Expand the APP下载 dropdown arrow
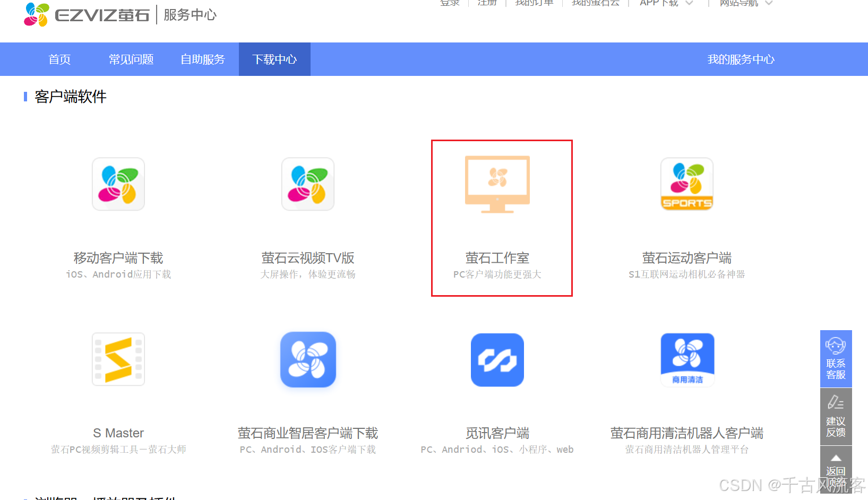This screenshot has height=500, width=868. click(x=689, y=3)
